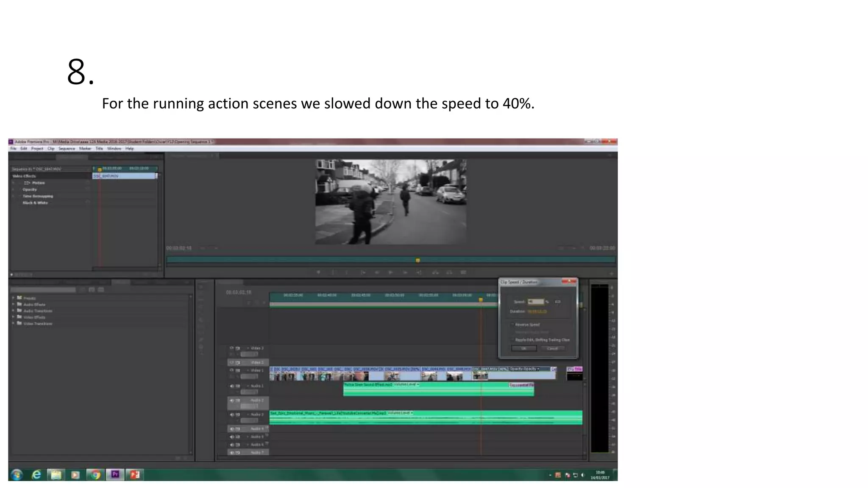Expand the Video Effects folder
868x488 pixels.
click(x=13, y=317)
